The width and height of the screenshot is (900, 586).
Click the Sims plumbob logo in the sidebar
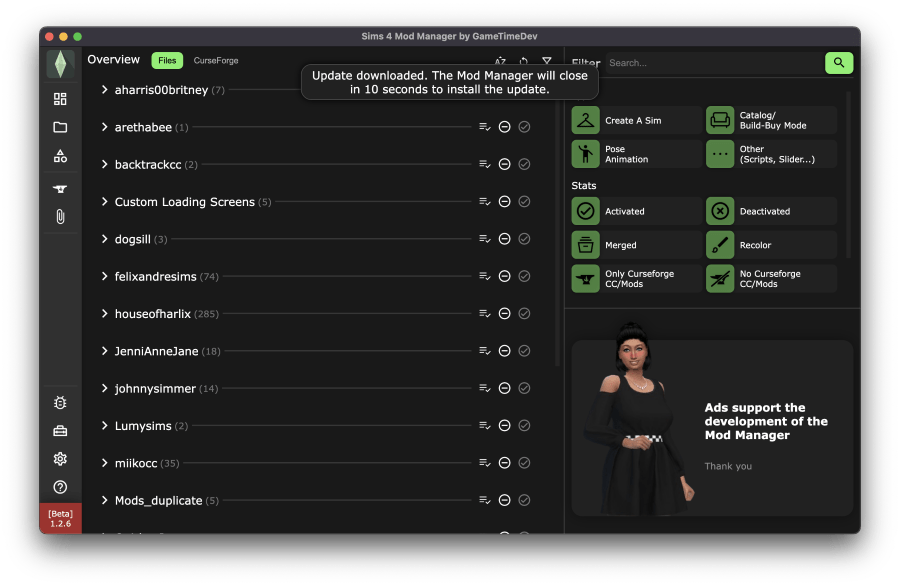tap(60, 64)
